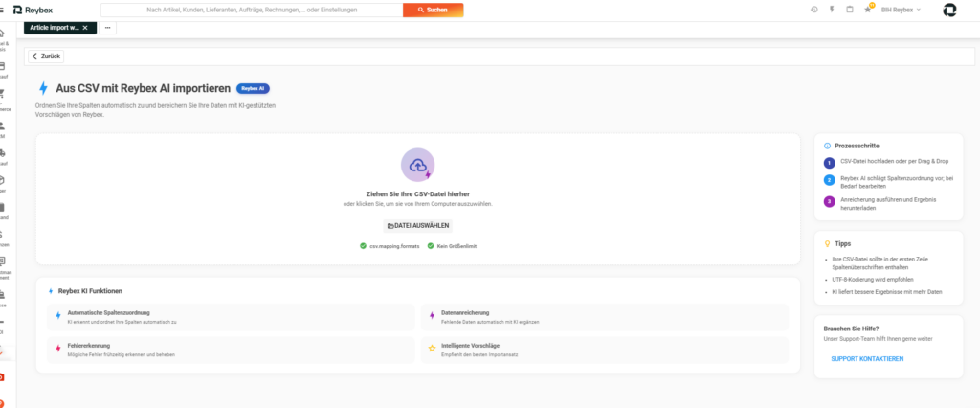Click the Automatische Spaltenzuordnung lightning icon
This screenshot has width=980, height=408.
tap(58, 316)
